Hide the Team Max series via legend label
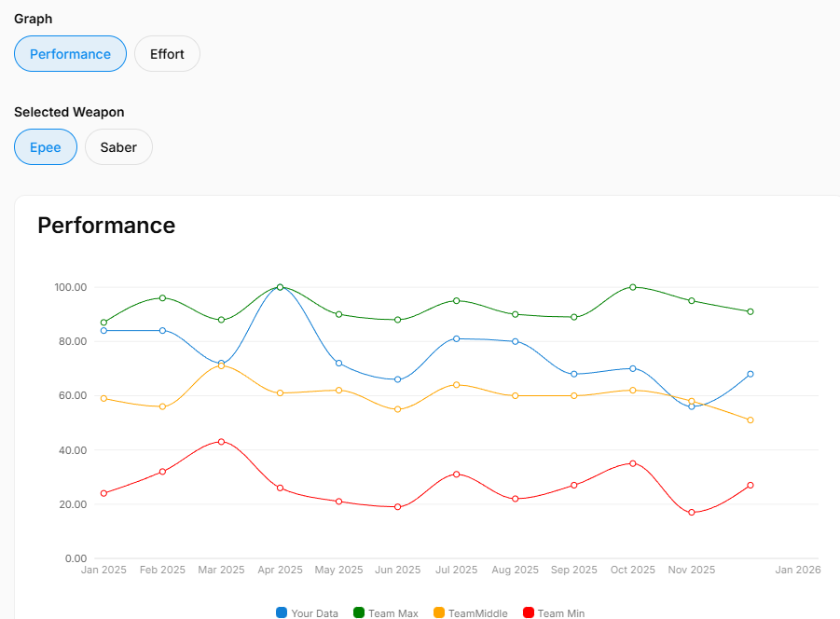The width and height of the screenshot is (840, 619). coord(392,613)
